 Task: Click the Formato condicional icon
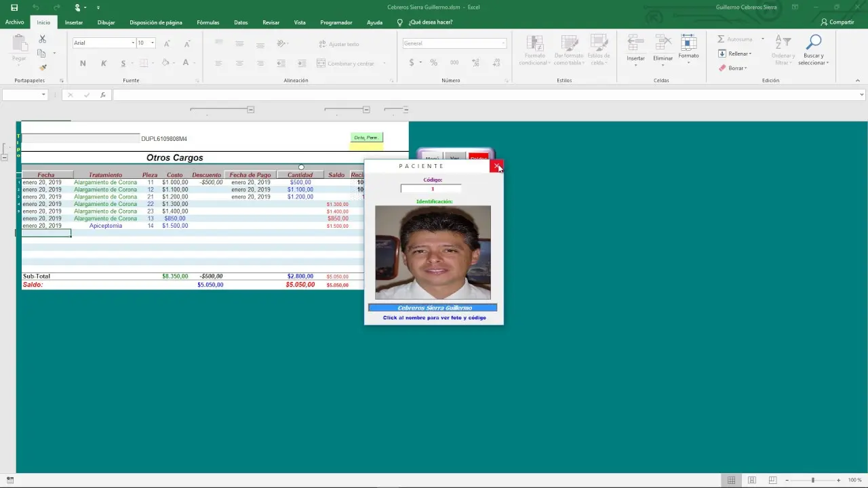tap(534, 43)
